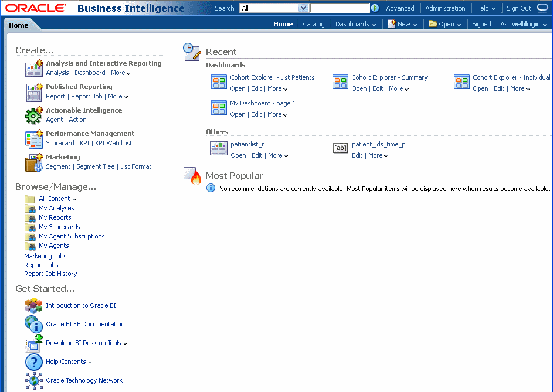The height and width of the screenshot is (392, 553).
Task: Click the Cohort Explorer - Individual dashboard icon
Action: [462, 82]
